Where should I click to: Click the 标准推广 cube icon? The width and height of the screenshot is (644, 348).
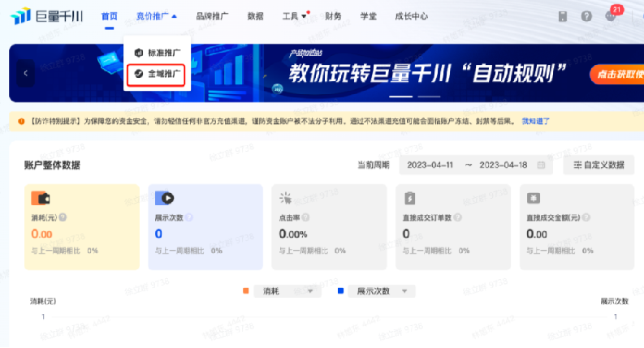click(x=139, y=53)
